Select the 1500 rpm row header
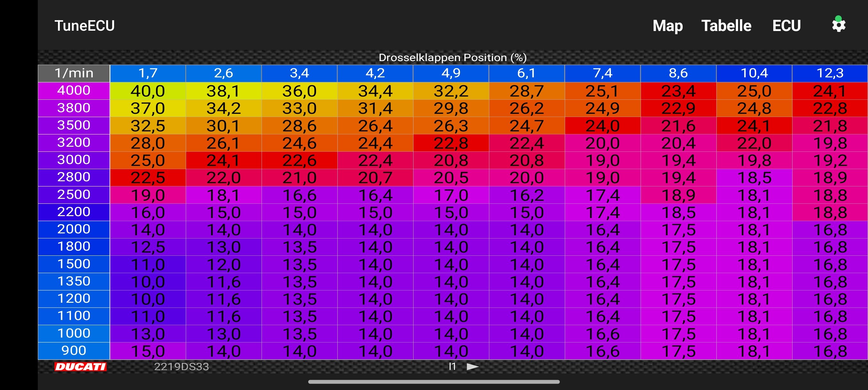The width and height of the screenshot is (868, 390). pos(74,264)
